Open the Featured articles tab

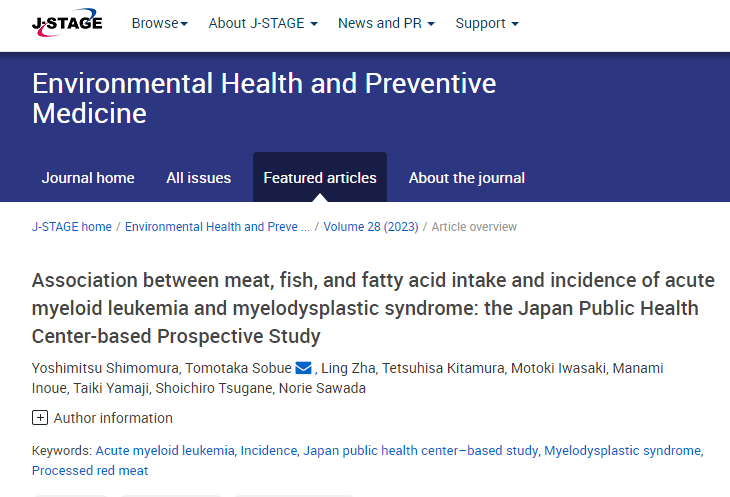pos(320,178)
